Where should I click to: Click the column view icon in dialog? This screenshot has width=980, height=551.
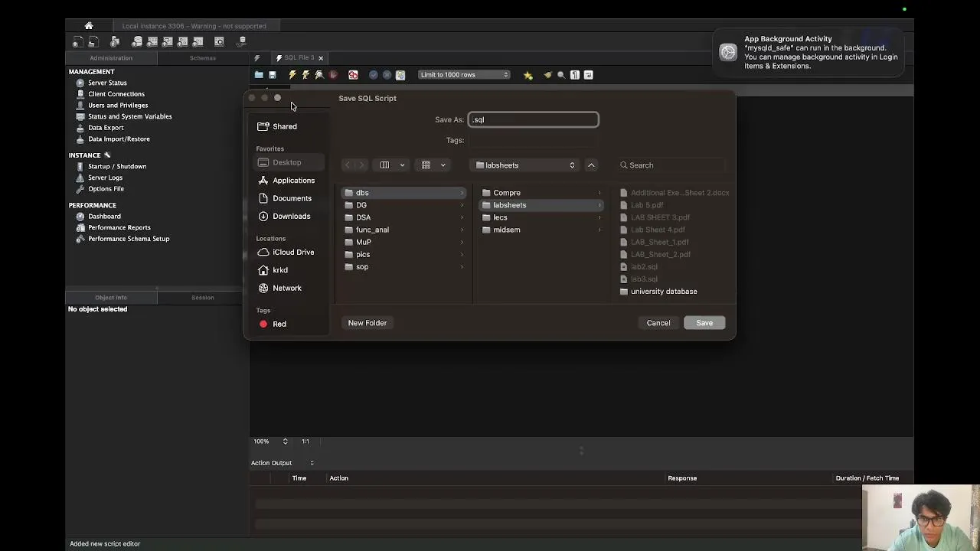click(384, 165)
